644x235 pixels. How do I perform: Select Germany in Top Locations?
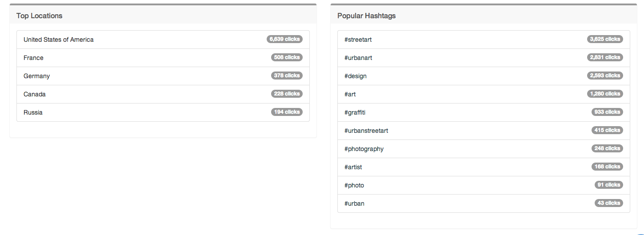tap(37, 76)
